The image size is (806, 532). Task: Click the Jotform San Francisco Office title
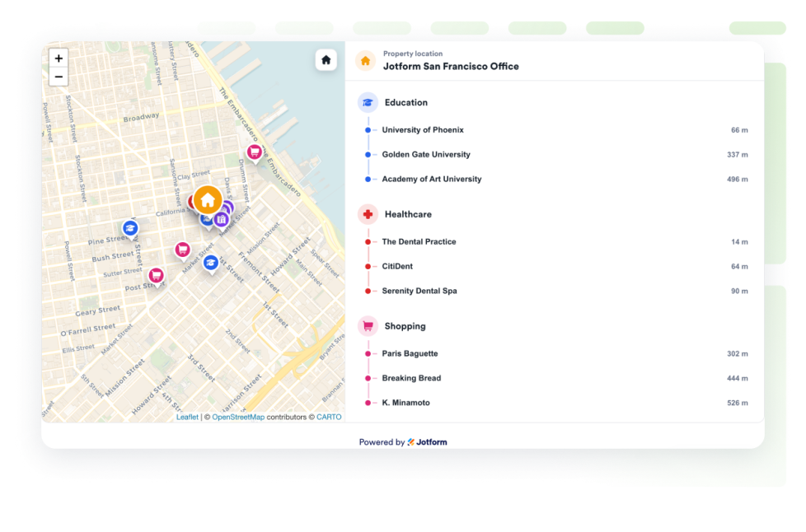[451, 66]
